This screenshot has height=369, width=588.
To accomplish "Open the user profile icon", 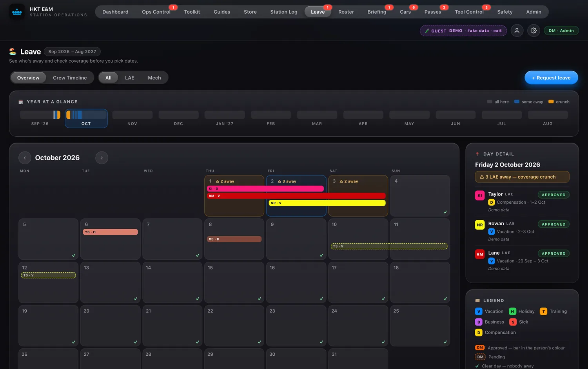I will (x=517, y=31).
